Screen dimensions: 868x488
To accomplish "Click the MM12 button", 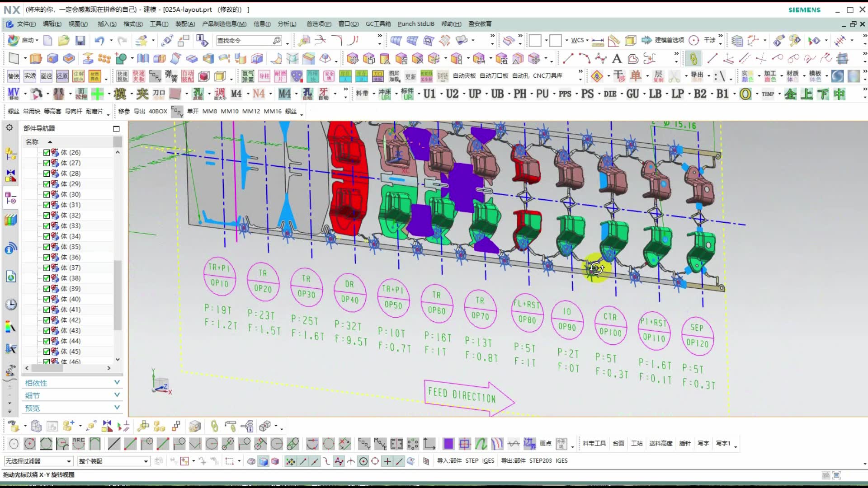I will coord(251,111).
